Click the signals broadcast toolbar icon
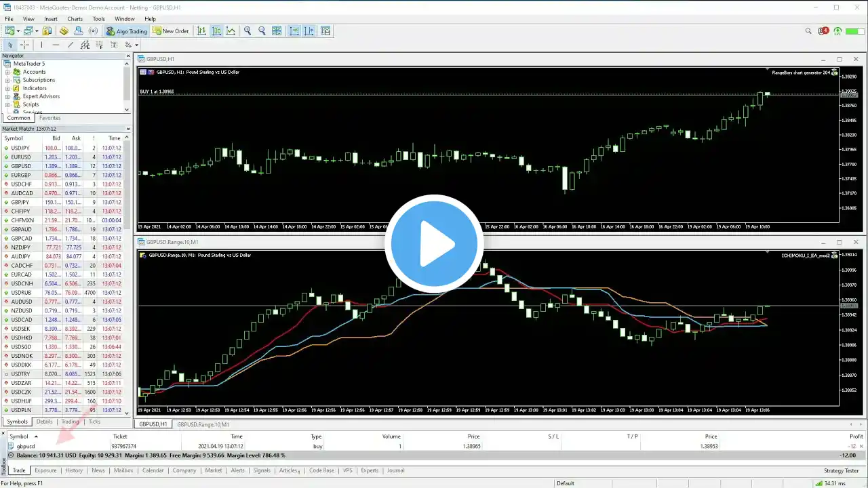868x488 pixels. (x=94, y=31)
